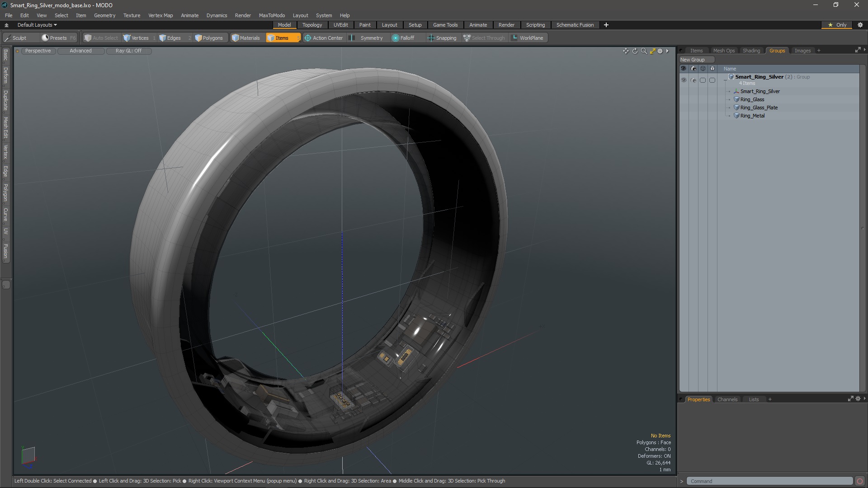Maximize the Groups panel with the expand icon
Image resolution: width=868 pixels, height=488 pixels.
click(x=858, y=50)
